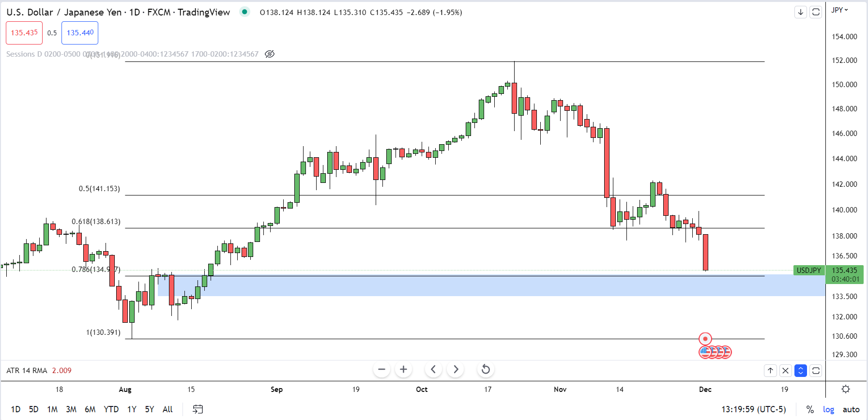
Task: Toggle logarithmic price scale
Action: [828, 409]
